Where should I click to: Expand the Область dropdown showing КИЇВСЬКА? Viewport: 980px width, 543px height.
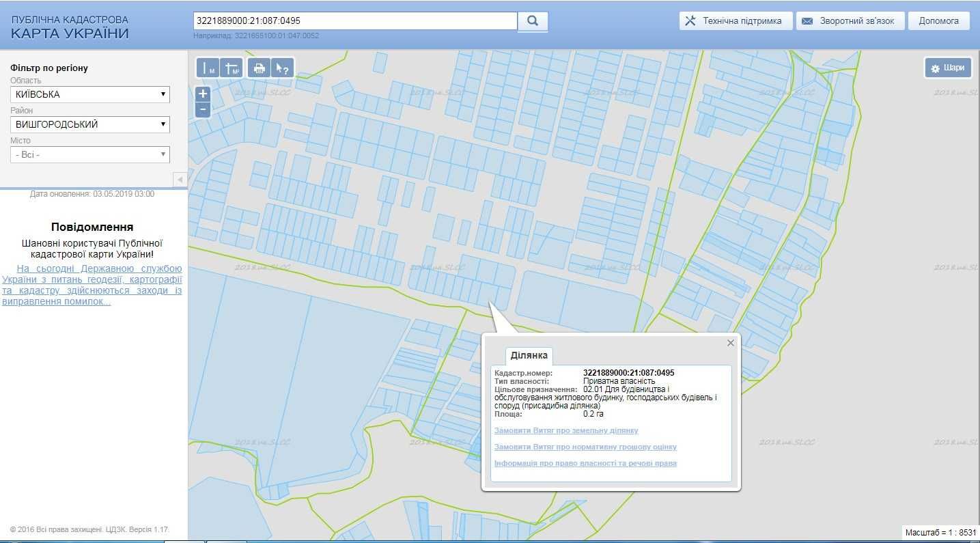click(90, 94)
